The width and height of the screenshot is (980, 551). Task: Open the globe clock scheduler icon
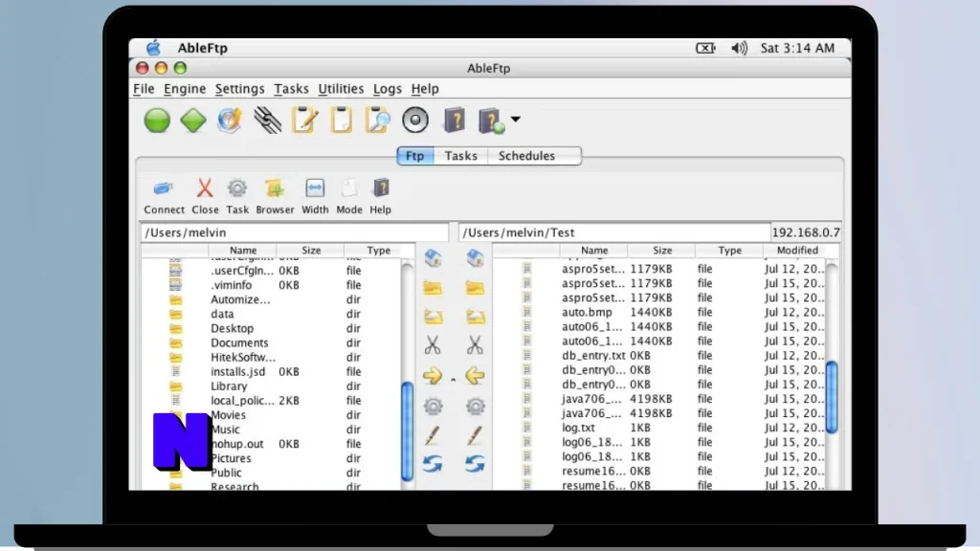[230, 120]
